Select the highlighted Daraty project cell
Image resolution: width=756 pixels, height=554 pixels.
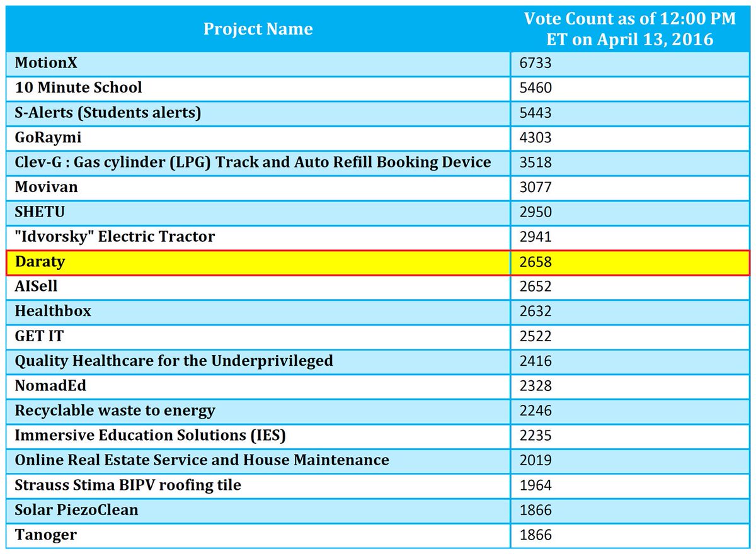click(258, 262)
